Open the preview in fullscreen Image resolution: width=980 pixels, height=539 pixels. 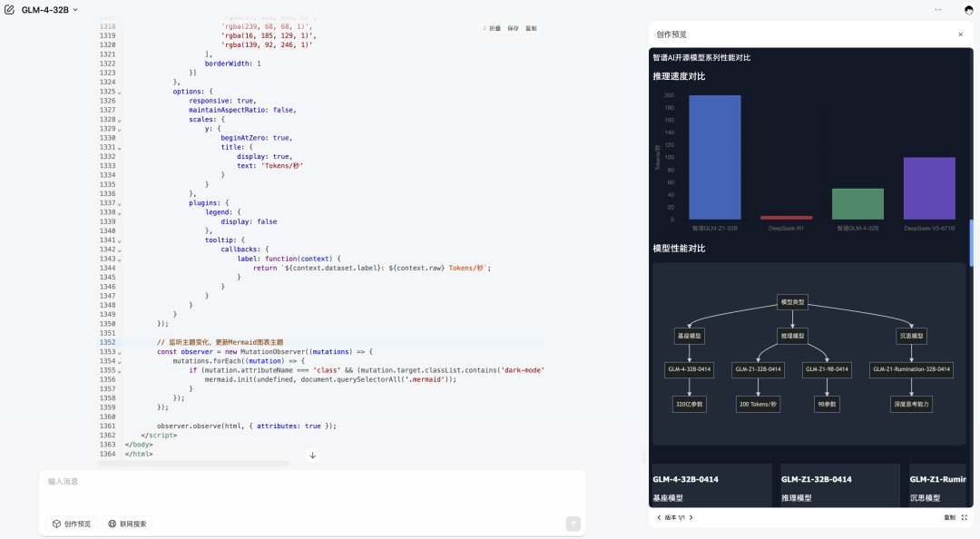point(965,518)
